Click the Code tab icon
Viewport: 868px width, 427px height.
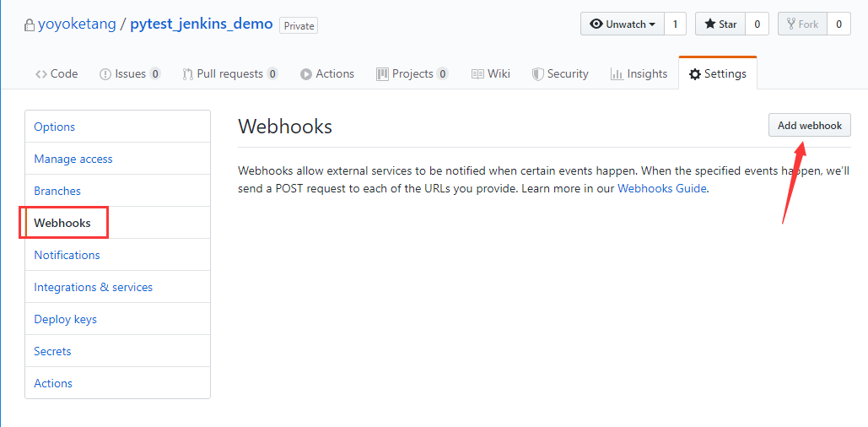coord(41,74)
